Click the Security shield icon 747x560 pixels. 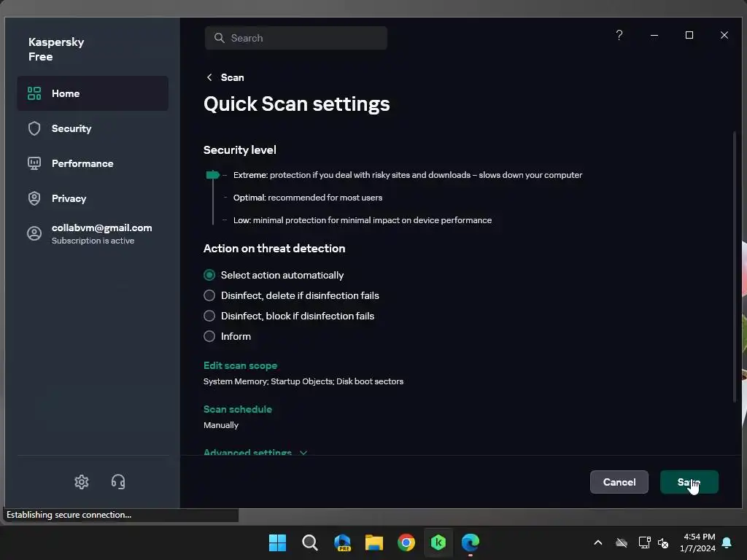[x=34, y=128]
